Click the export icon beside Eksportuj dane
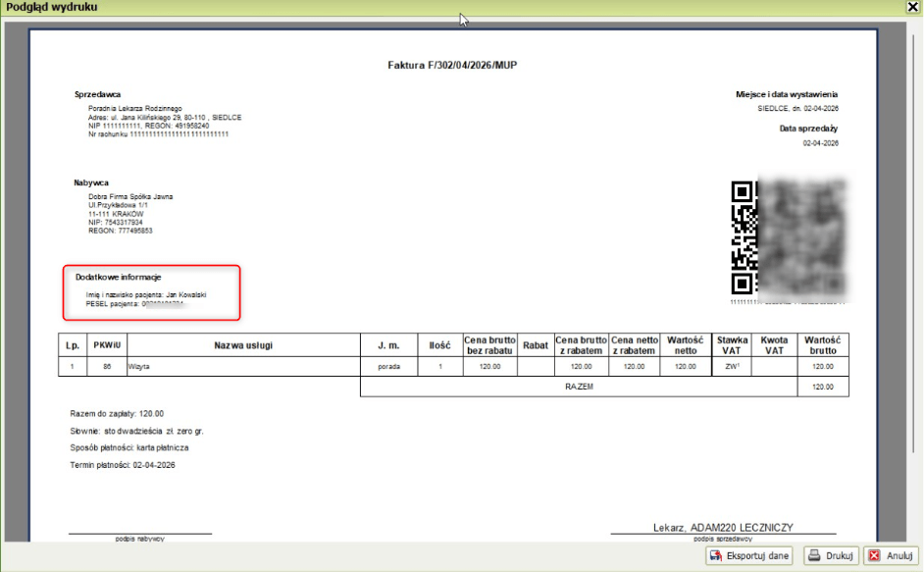This screenshot has width=924, height=572. 716,555
